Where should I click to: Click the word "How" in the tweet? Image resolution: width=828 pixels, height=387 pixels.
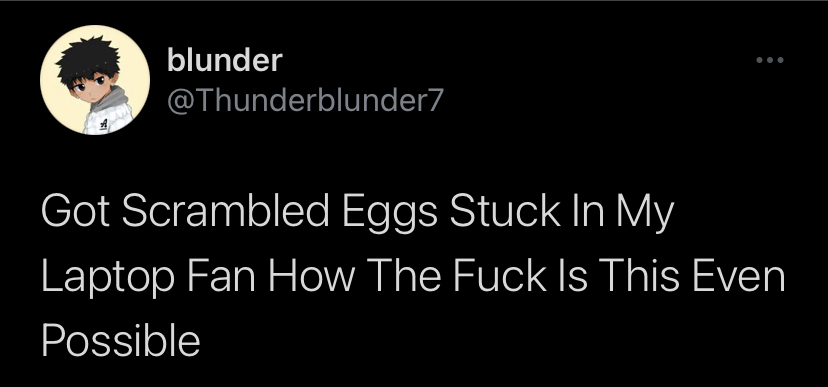coord(309,276)
